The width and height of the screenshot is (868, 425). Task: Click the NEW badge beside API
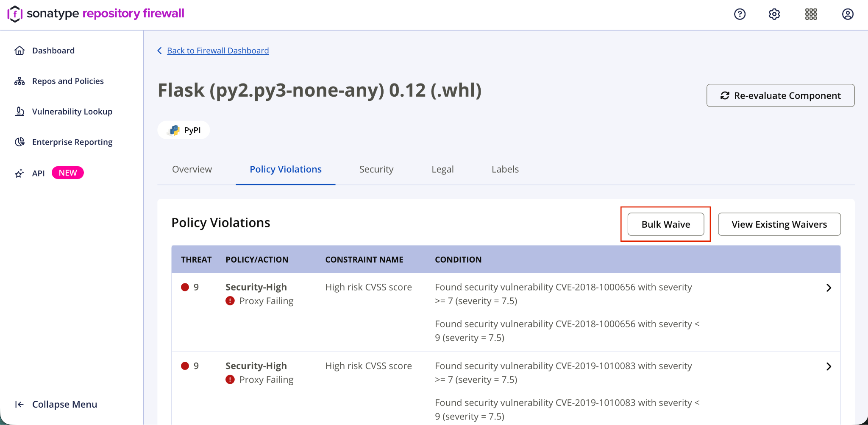click(x=68, y=173)
